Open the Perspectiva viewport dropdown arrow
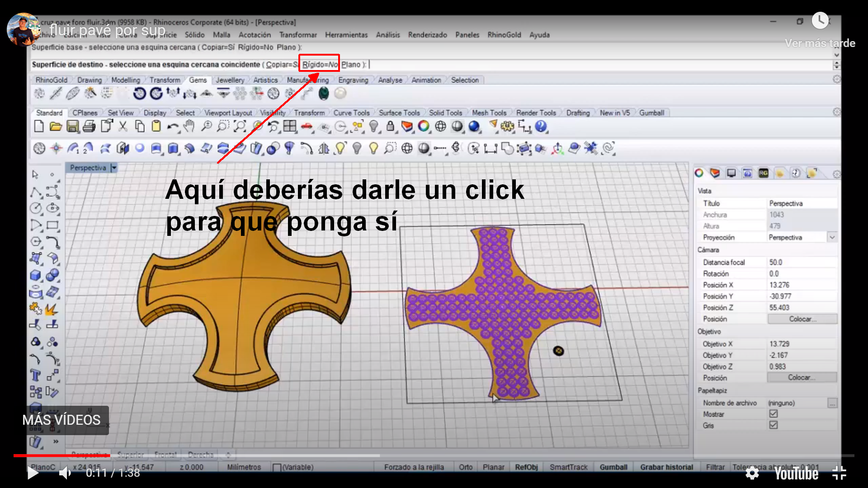Viewport: 868px width, 488px height. point(114,168)
